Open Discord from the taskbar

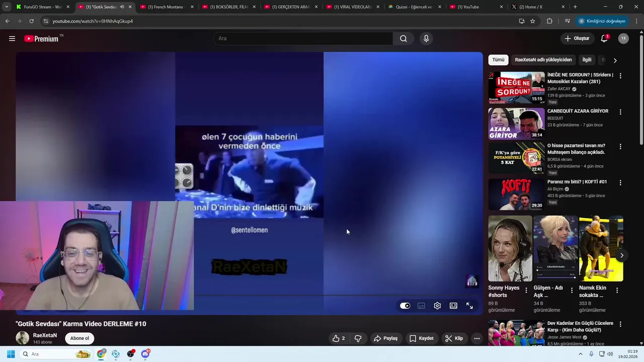[145, 354]
